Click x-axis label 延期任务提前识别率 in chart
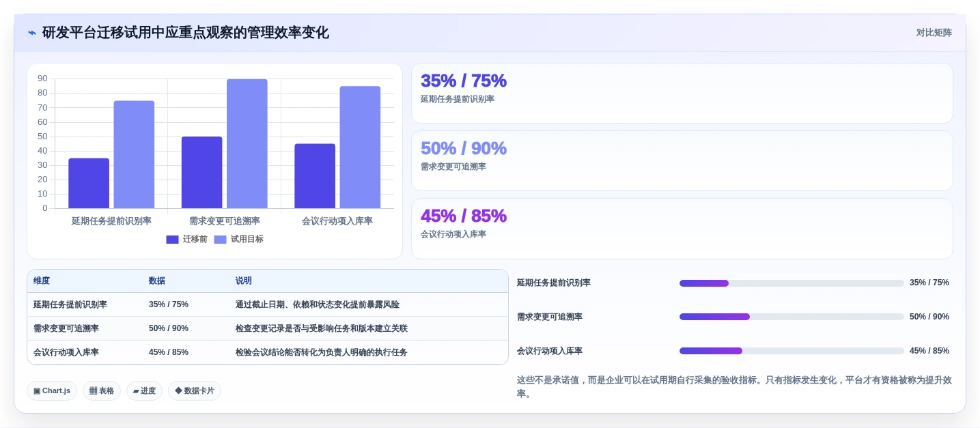This screenshot has width=980, height=428. [x=111, y=221]
